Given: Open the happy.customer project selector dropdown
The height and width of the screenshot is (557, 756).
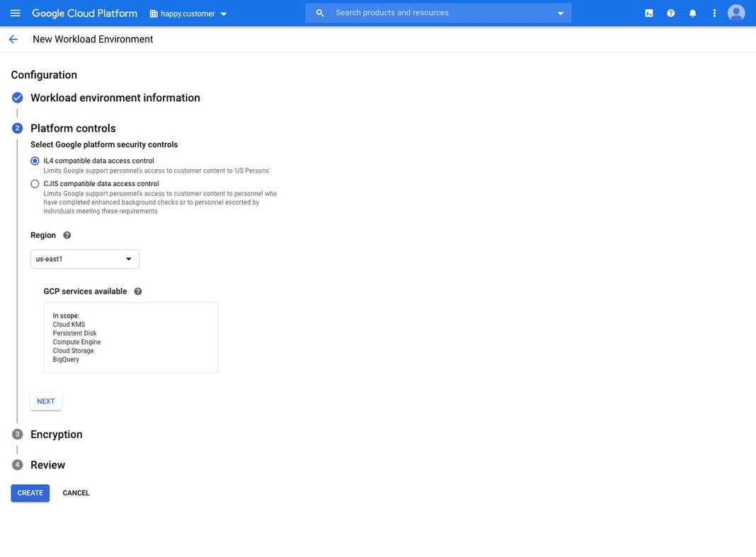Looking at the screenshot, I should [x=188, y=13].
